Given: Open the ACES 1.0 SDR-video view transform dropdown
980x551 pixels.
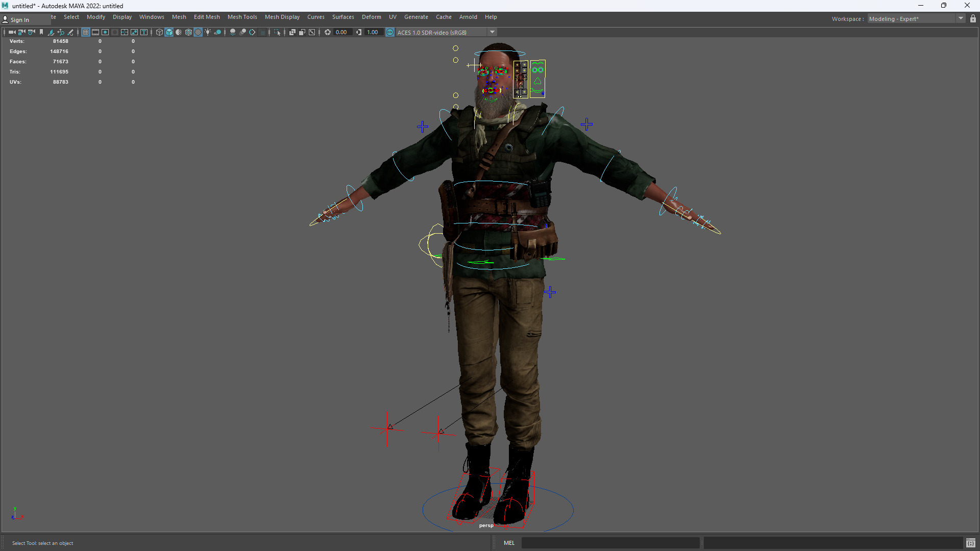Looking at the screenshot, I should (x=446, y=32).
